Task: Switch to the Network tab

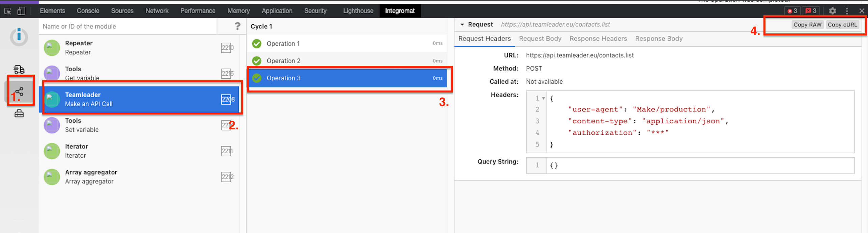Action: point(157,11)
